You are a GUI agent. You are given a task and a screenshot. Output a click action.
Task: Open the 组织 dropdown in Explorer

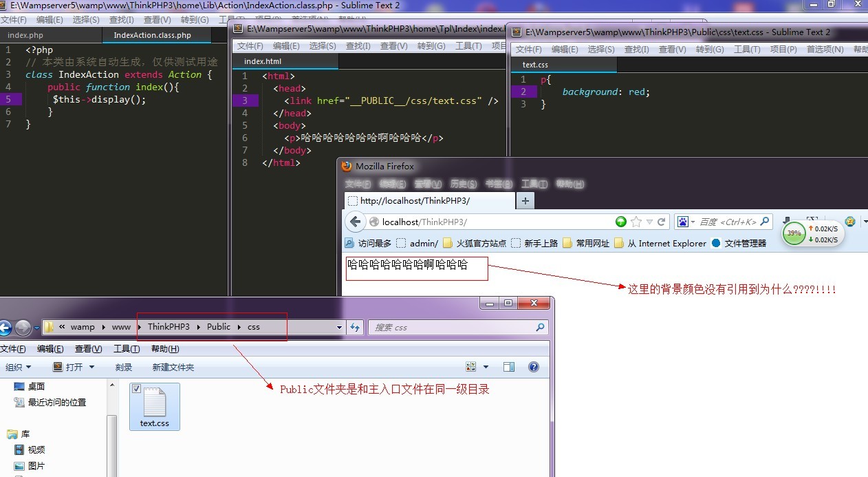17,366
